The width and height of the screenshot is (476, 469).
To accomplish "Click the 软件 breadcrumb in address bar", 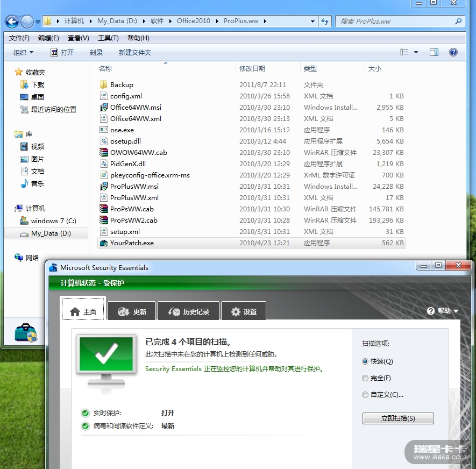I will click(x=157, y=21).
